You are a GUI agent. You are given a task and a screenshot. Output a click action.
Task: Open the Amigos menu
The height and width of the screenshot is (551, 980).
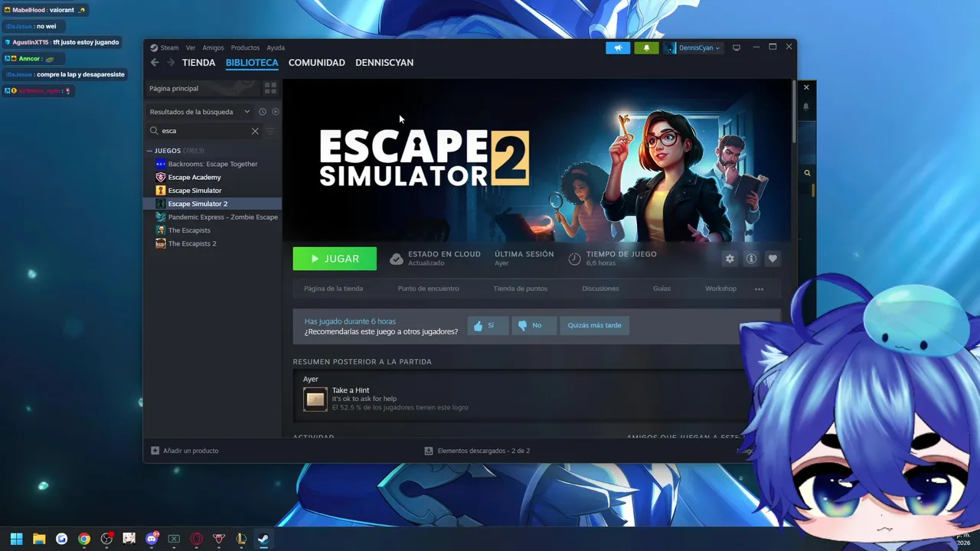tap(213, 47)
